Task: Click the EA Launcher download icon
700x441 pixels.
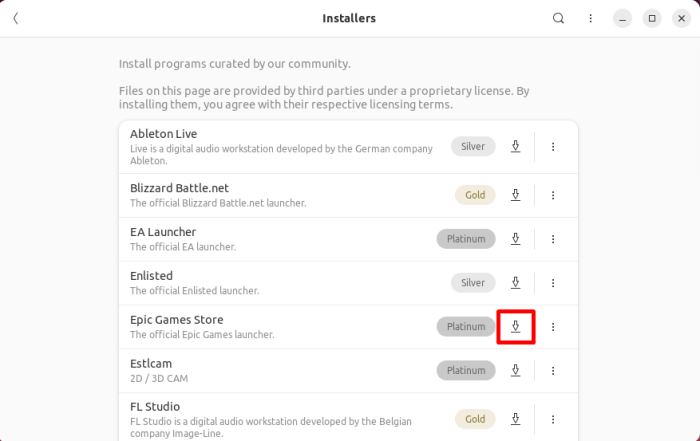Action: coord(516,238)
